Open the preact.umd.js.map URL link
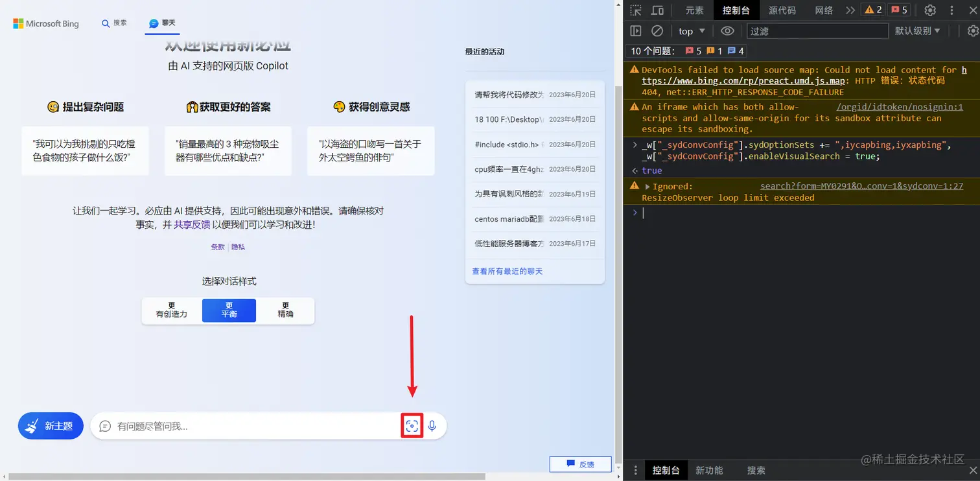The image size is (980, 481). (743, 81)
